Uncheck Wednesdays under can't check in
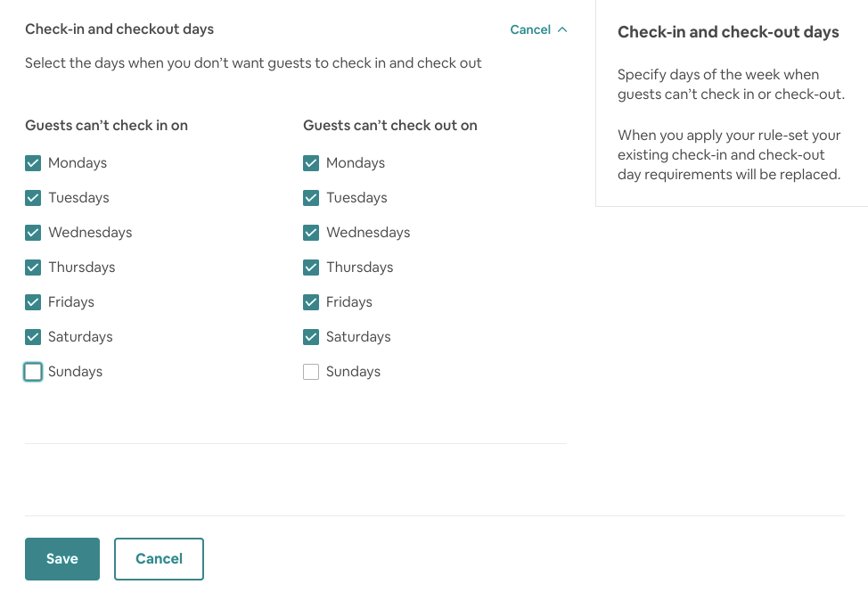The image size is (868, 601). pos(33,233)
